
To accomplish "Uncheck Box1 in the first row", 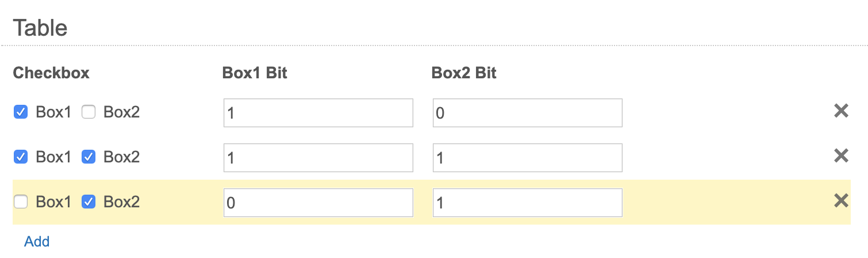I will 21,112.
